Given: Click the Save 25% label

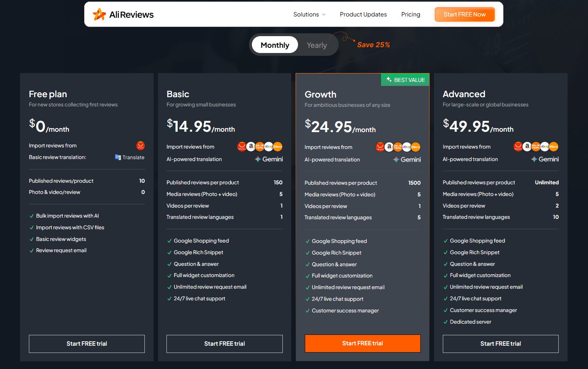Looking at the screenshot, I should [373, 45].
